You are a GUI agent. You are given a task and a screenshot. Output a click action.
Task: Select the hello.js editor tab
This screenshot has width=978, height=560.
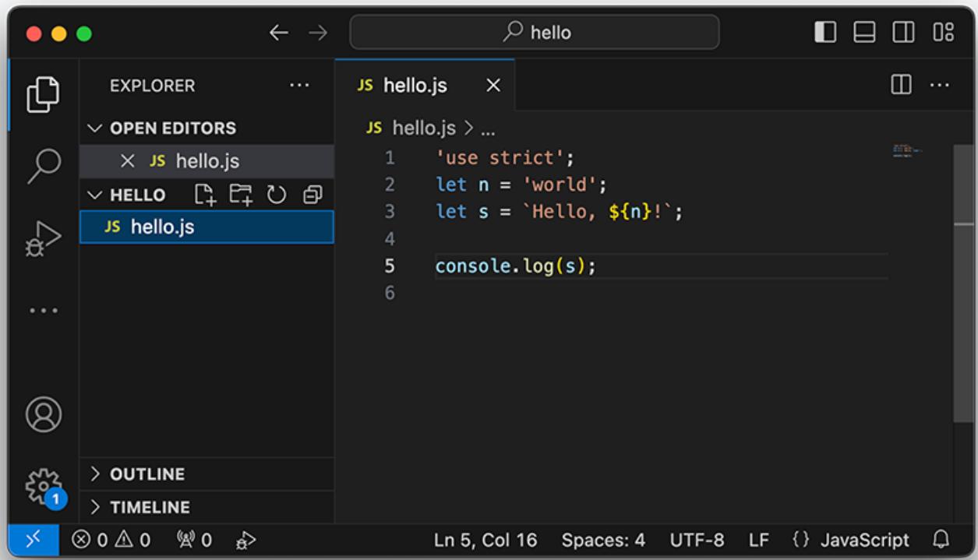(415, 86)
